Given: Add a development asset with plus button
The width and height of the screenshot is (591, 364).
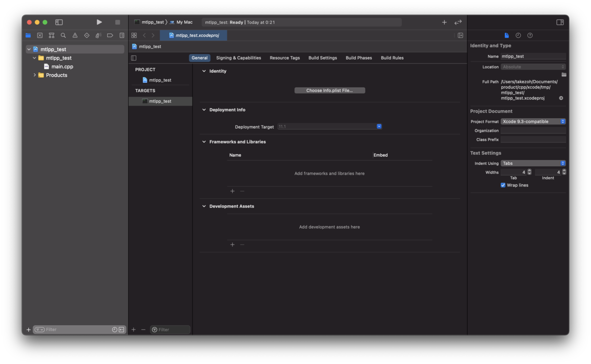Looking at the screenshot, I should click(232, 244).
